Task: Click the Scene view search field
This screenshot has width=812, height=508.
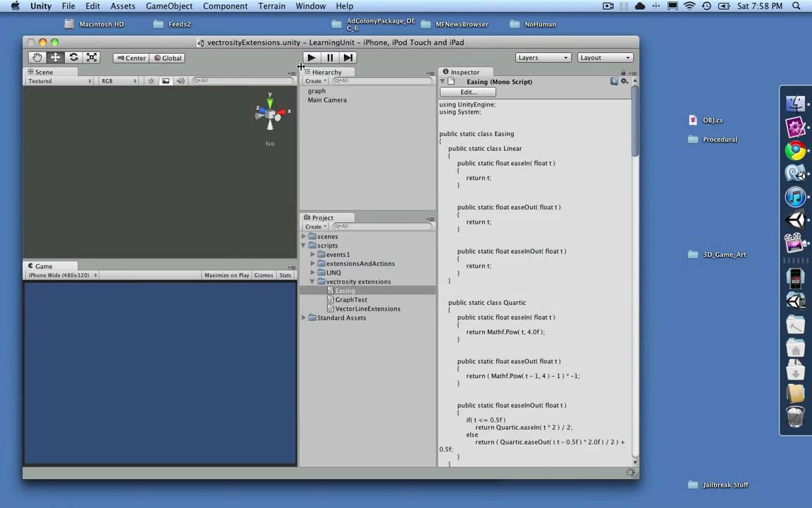Action: [x=242, y=81]
